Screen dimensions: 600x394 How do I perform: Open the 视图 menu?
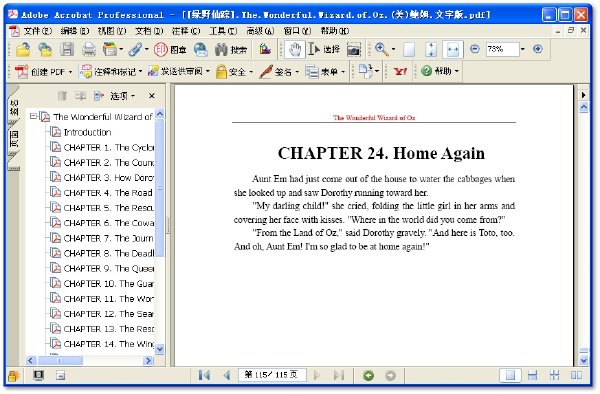click(112, 31)
